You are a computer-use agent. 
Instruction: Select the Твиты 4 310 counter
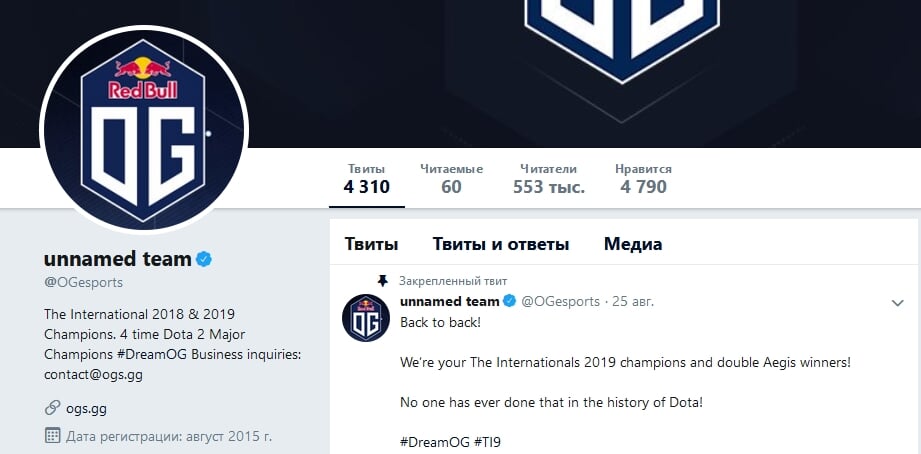(366, 178)
